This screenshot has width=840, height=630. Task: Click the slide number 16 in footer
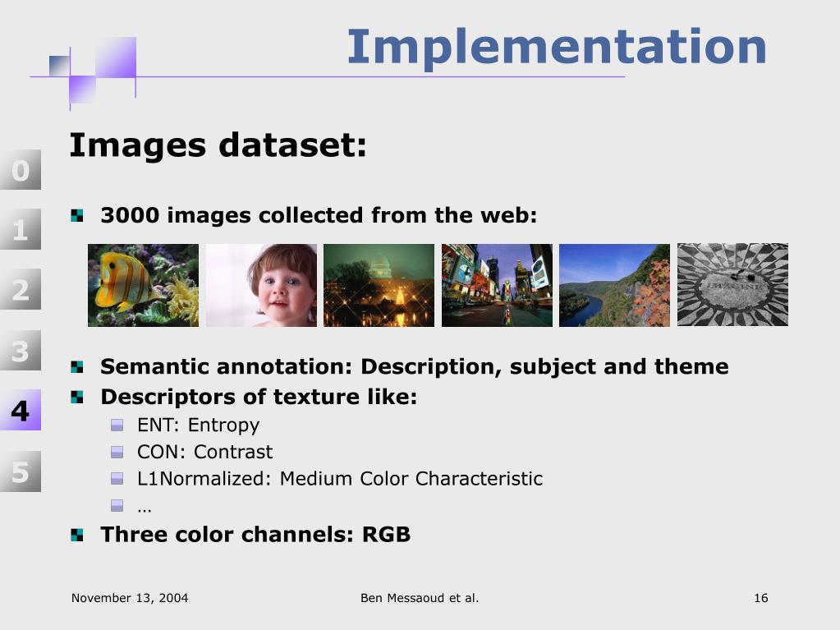coord(760,598)
